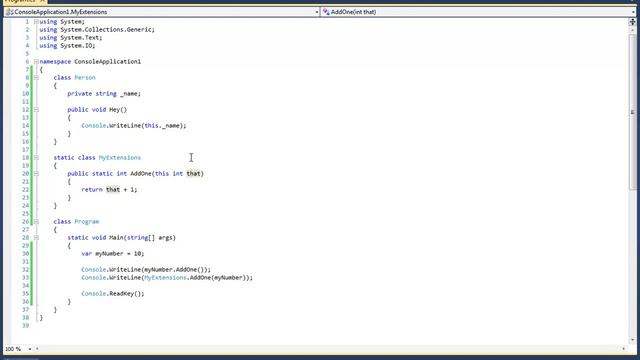Collapse the AddOne method block

click(36, 173)
